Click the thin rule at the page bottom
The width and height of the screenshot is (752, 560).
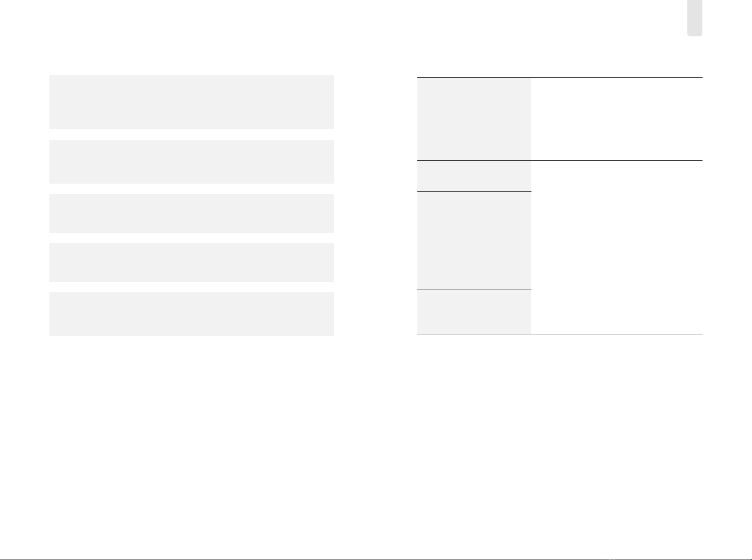(376, 559)
